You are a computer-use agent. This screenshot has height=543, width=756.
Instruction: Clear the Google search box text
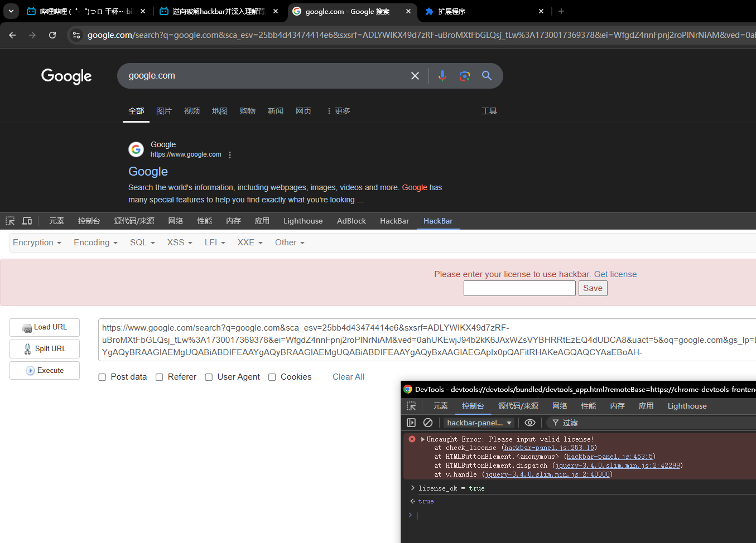tap(415, 76)
